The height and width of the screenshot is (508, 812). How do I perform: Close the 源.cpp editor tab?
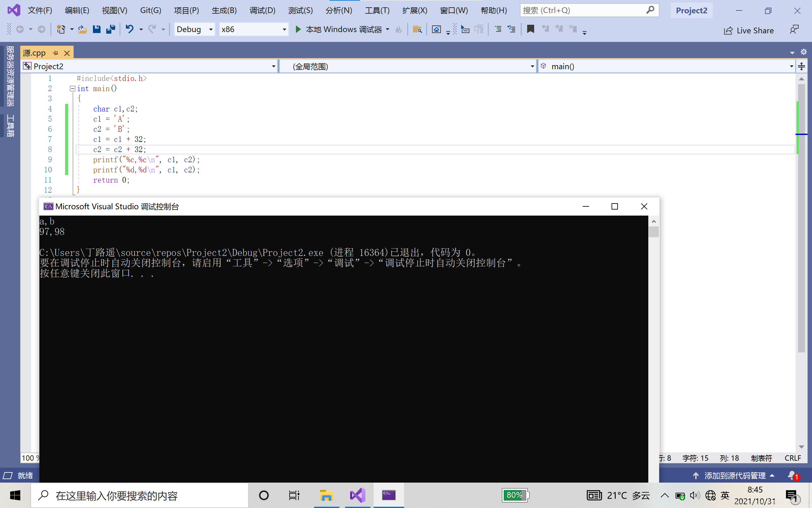(67, 53)
